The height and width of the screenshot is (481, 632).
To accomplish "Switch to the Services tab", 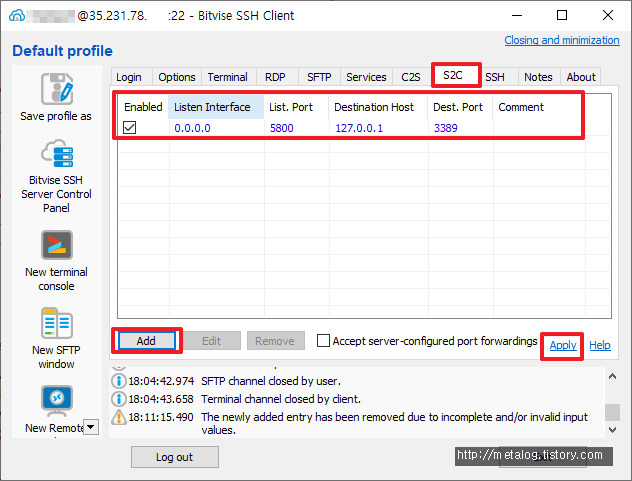I will coord(366,77).
